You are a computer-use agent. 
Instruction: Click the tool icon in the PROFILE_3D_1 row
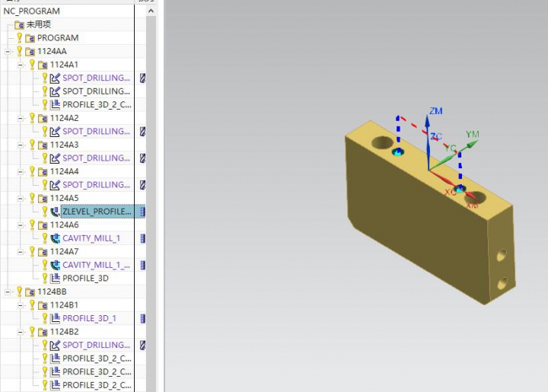point(142,318)
